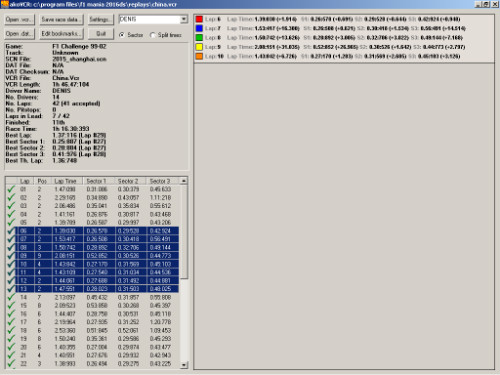Open the DENIS driver dropdown arrow
The image size is (500, 375).
(x=184, y=19)
